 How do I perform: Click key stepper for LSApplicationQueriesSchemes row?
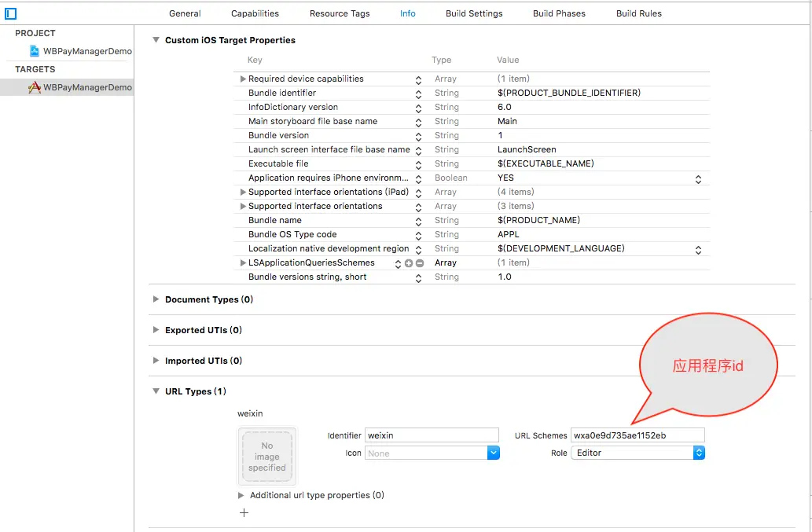tap(398, 264)
